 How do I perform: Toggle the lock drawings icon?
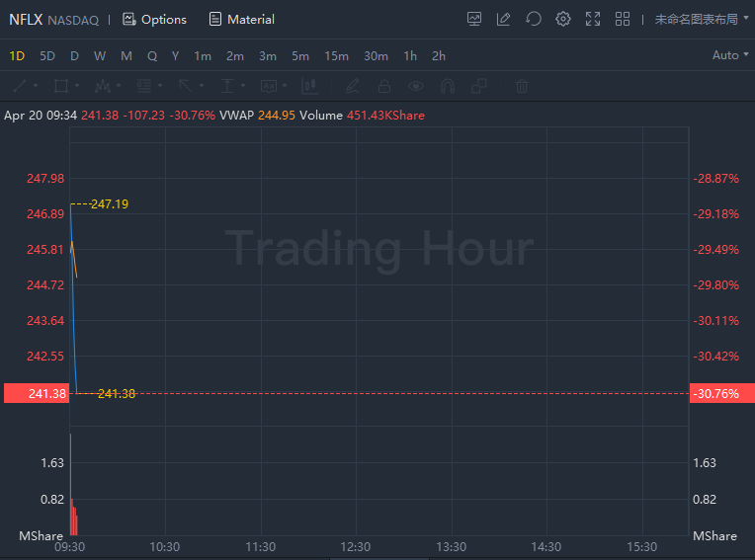coord(383,86)
